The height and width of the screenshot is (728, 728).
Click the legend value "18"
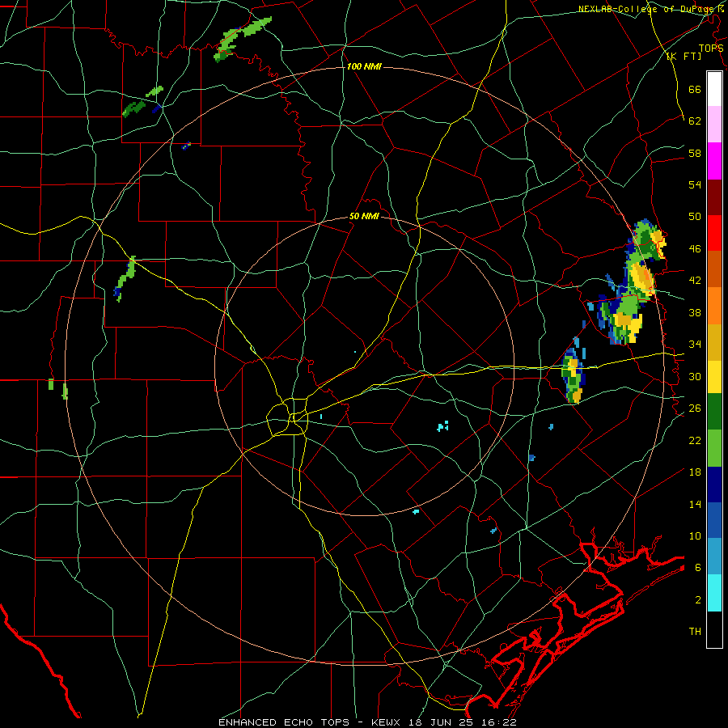[695, 472]
